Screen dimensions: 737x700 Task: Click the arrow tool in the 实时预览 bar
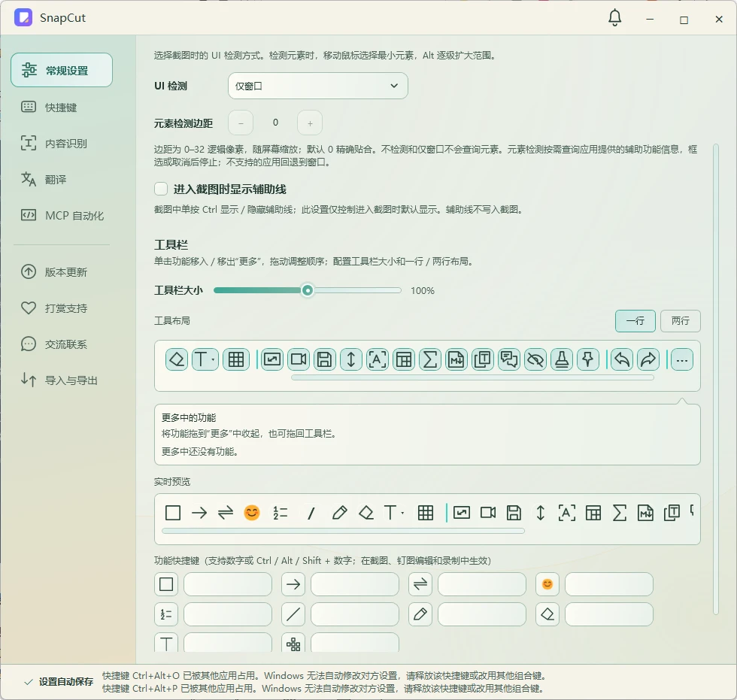pos(199,513)
